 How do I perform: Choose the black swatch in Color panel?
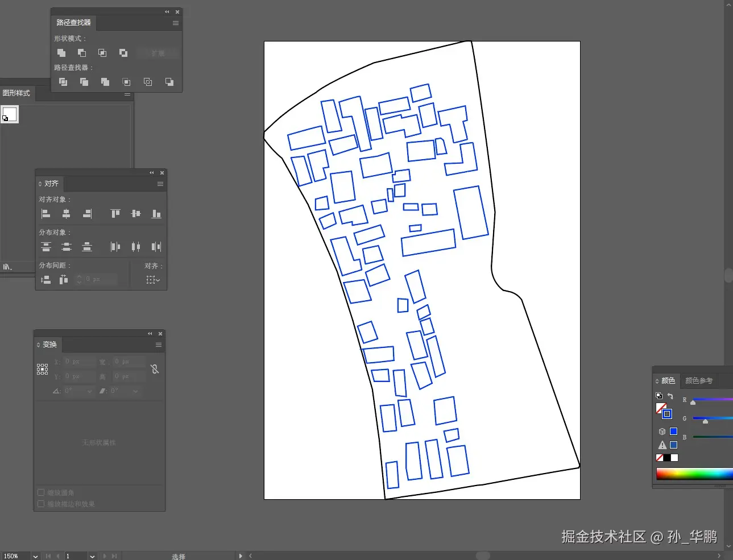tap(667, 458)
